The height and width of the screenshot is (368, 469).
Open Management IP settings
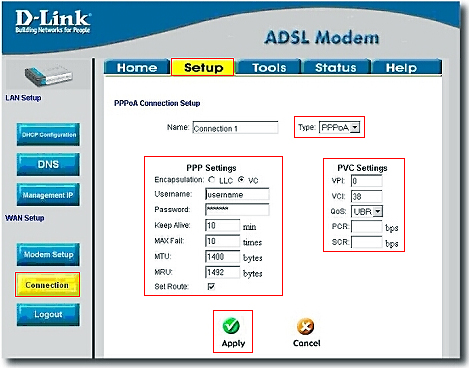[x=48, y=195]
